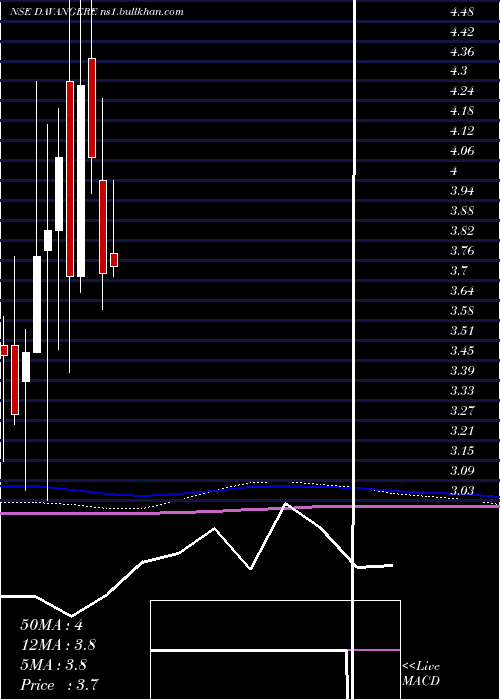Click the peak of the white indicator line
The width and height of the screenshot is (500, 700).
click(286, 504)
